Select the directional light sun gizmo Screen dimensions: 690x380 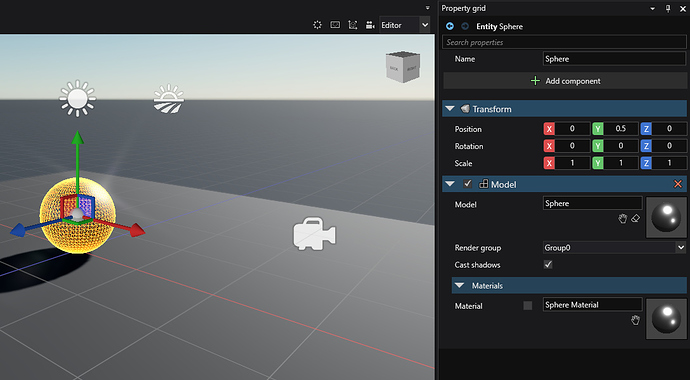click(77, 99)
